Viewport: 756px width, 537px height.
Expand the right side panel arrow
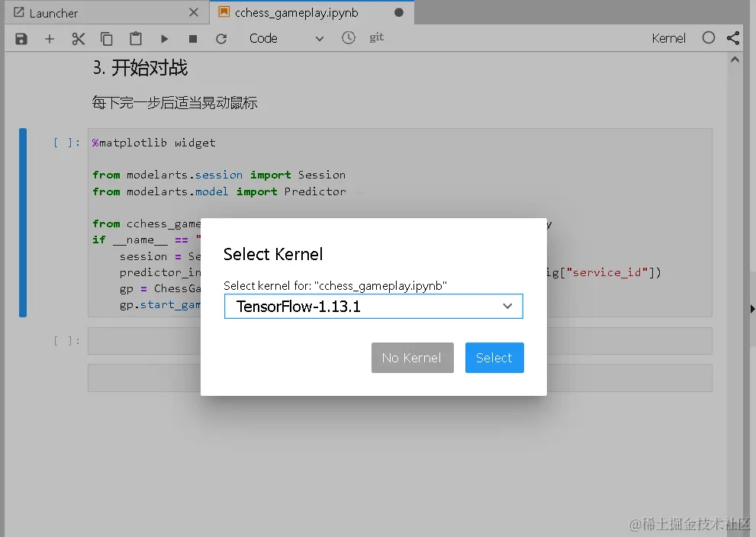point(752,309)
